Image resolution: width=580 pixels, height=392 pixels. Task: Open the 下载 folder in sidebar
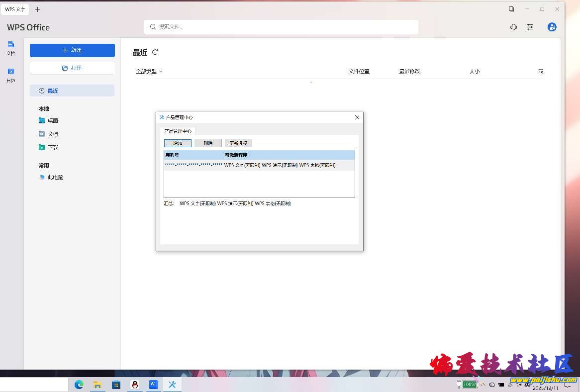pos(53,148)
